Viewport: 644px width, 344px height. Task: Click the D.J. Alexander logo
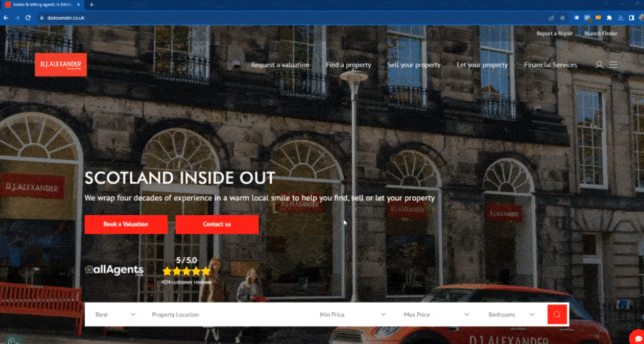(61, 64)
